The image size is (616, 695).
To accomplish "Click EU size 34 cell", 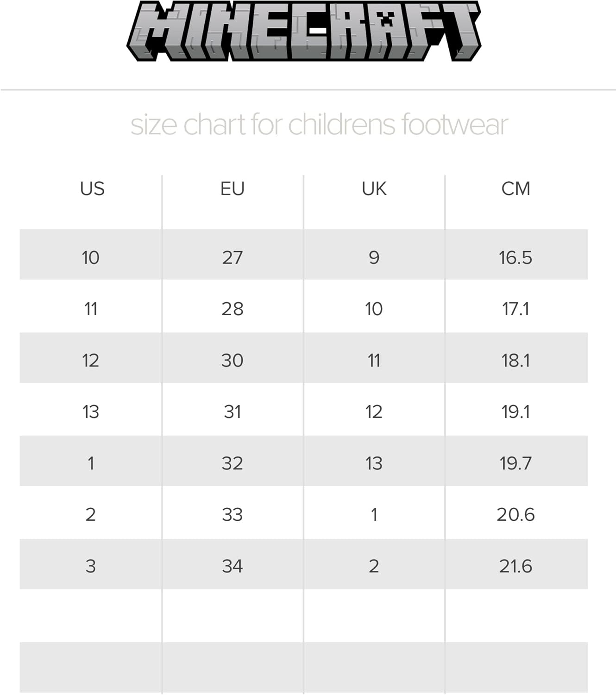I will pos(233,566).
